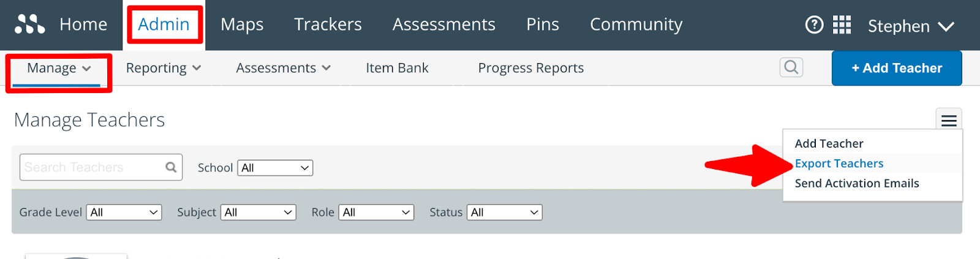Go to the Trackers tab
The width and height of the screenshot is (980, 259).
(x=328, y=24)
